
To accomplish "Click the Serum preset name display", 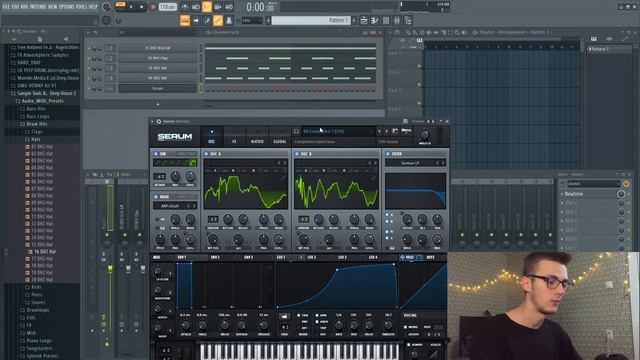I will coord(337,131).
